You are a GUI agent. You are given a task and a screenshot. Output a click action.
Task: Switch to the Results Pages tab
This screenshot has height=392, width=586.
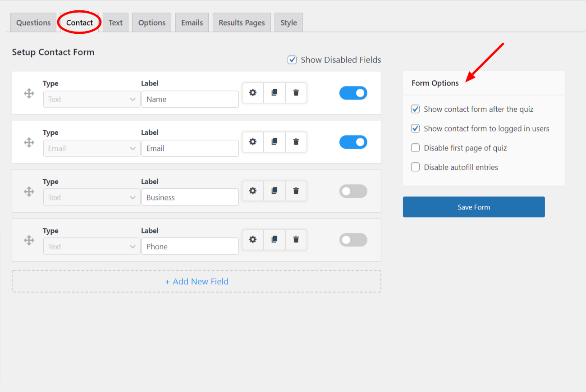click(x=242, y=22)
